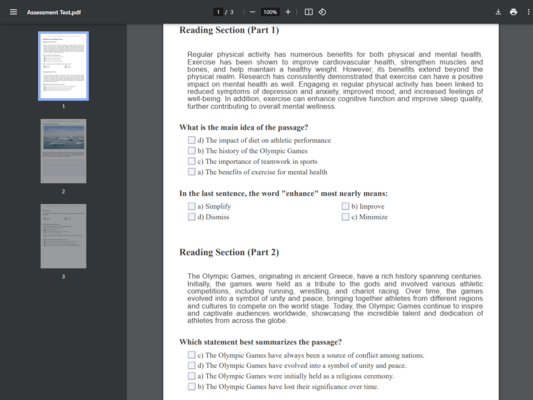Check 'The benefits of exercise for mental health'
The width and height of the screenshot is (533, 400).
coord(192,172)
